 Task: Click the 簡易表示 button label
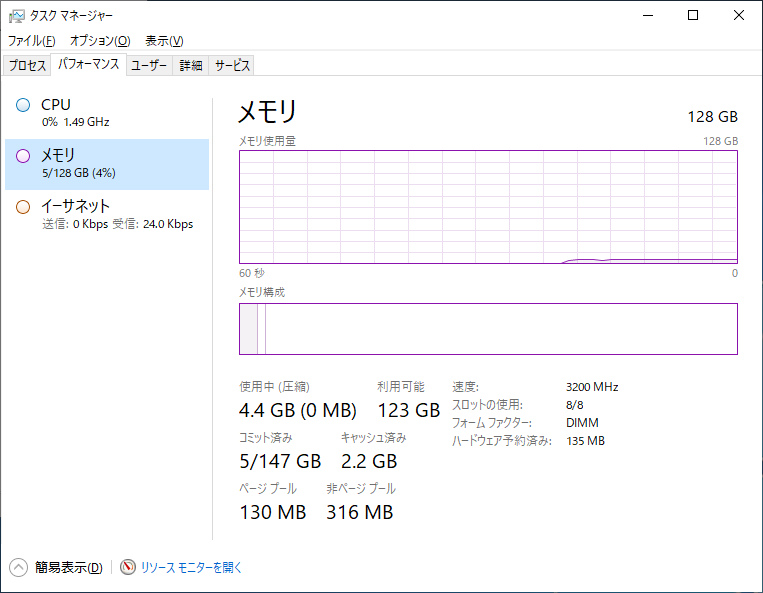68,567
